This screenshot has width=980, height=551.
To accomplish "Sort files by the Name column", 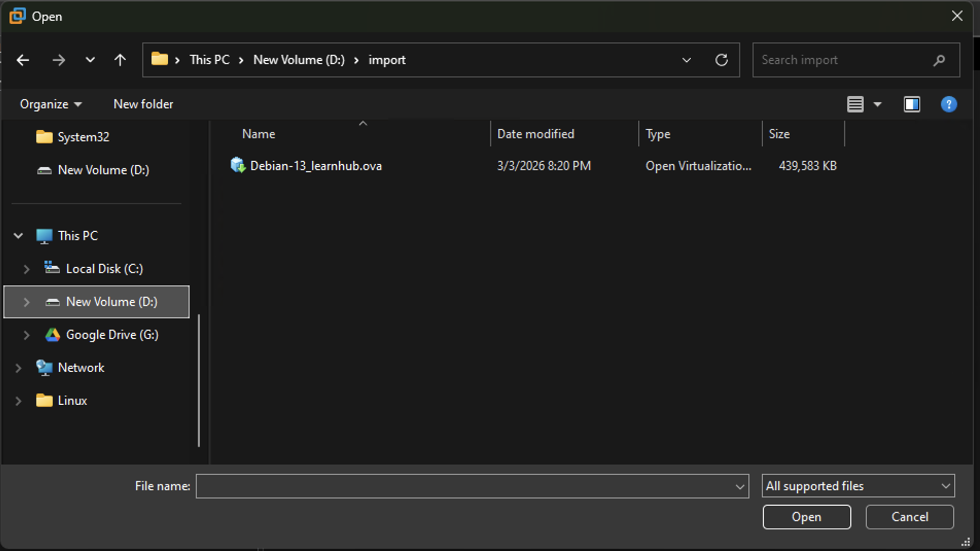I will 258,133.
